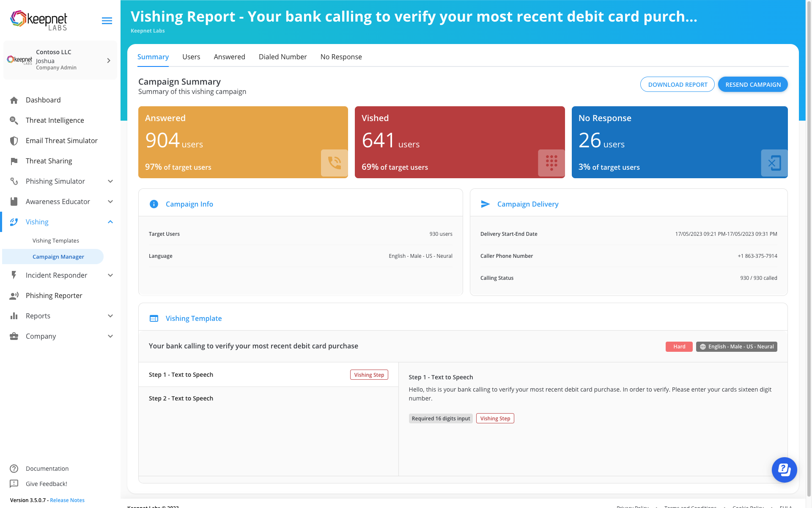Screen dimensions: 812x508
Task: Expand the Reports menu chevron
Action: 110,316
